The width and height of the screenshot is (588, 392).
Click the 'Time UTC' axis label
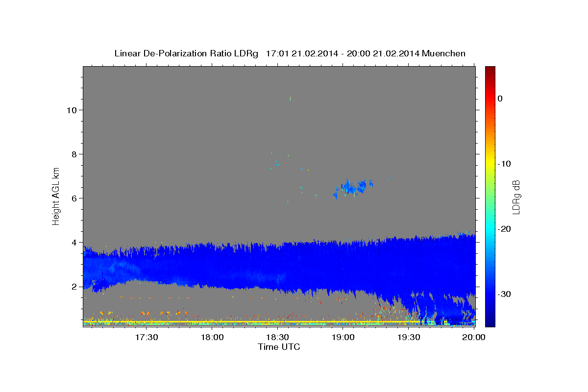(x=279, y=347)
